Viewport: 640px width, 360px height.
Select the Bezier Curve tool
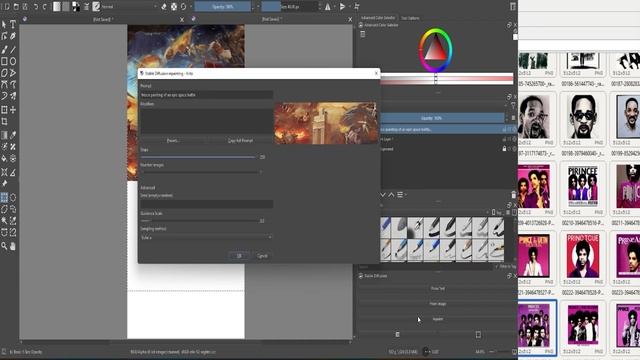pos(4,84)
